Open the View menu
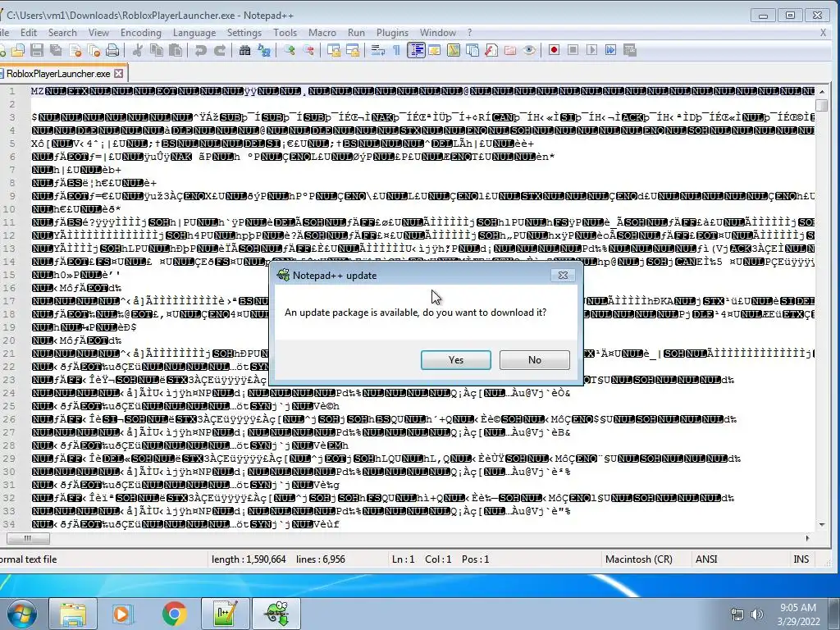Screen dimensions: 840x630 [98, 33]
